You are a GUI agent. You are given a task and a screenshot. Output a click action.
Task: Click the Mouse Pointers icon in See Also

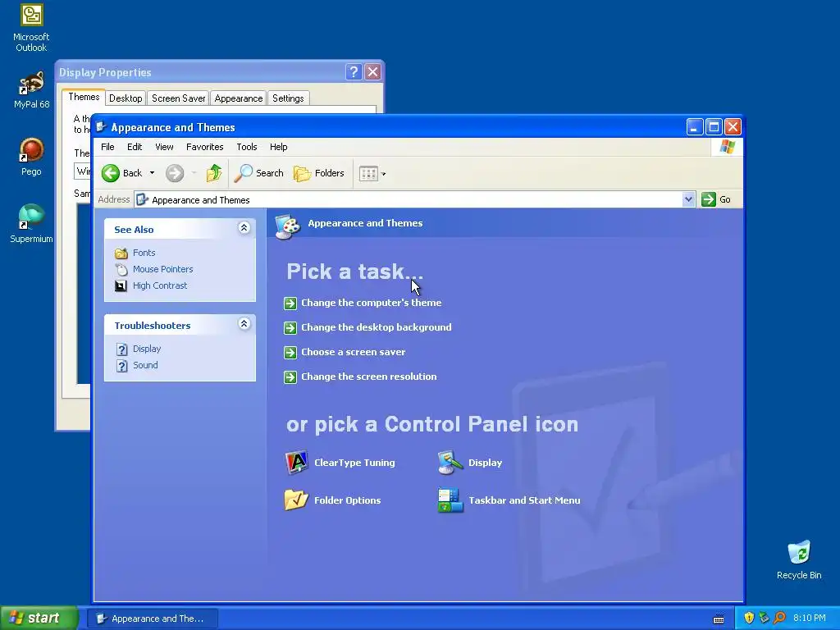[x=121, y=269]
